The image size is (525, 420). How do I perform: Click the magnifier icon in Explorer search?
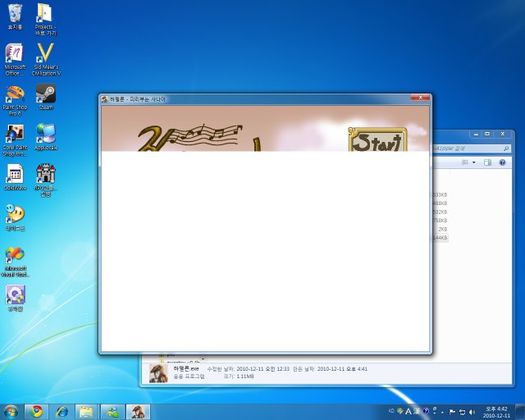click(506, 148)
